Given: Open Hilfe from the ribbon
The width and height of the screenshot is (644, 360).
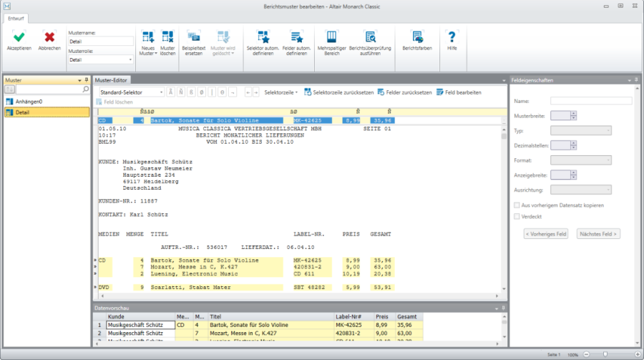Looking at the screenshot, I should coord(452,37).
